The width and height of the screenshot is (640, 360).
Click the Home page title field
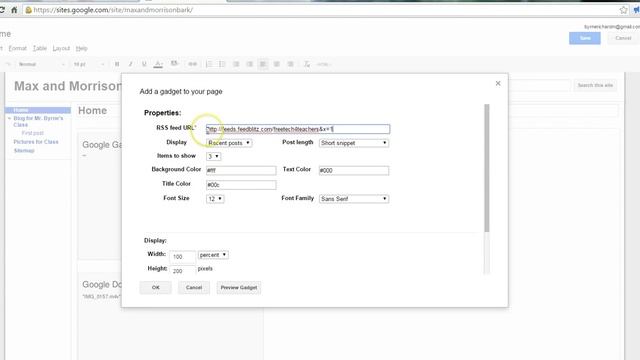coord(347,111)
